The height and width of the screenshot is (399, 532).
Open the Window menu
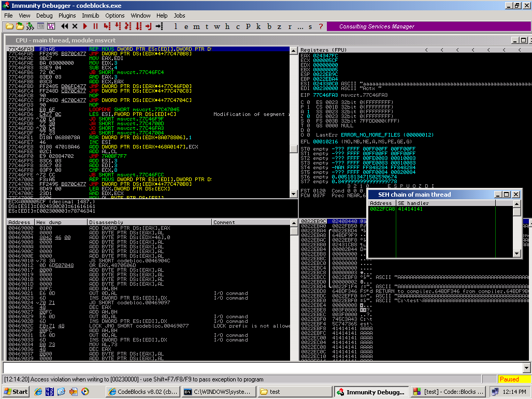[140, 16]
